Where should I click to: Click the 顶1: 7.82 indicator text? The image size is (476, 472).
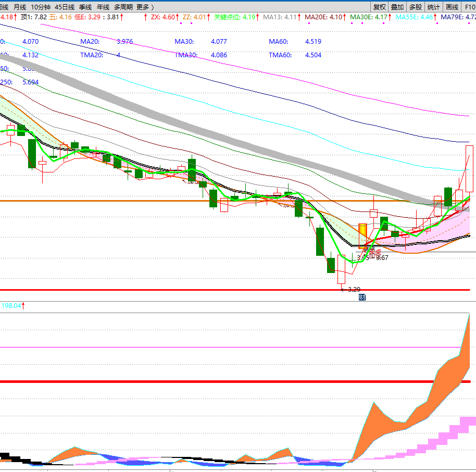34,17
